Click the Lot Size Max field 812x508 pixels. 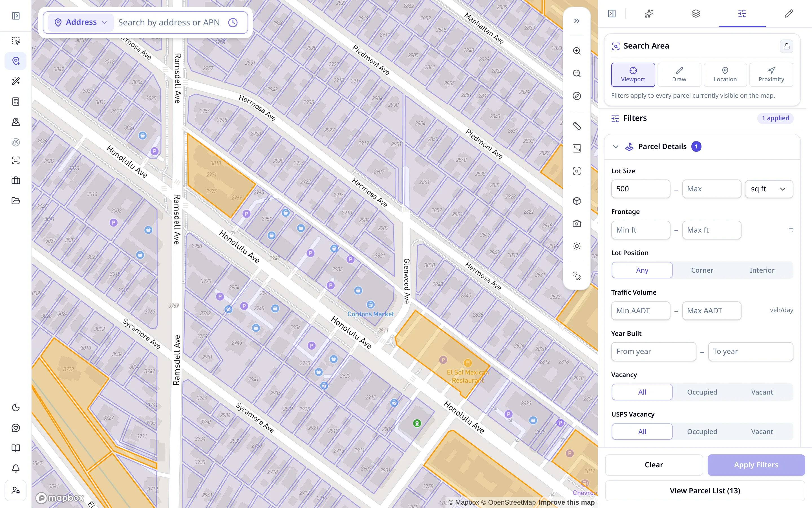click(711, 189)
